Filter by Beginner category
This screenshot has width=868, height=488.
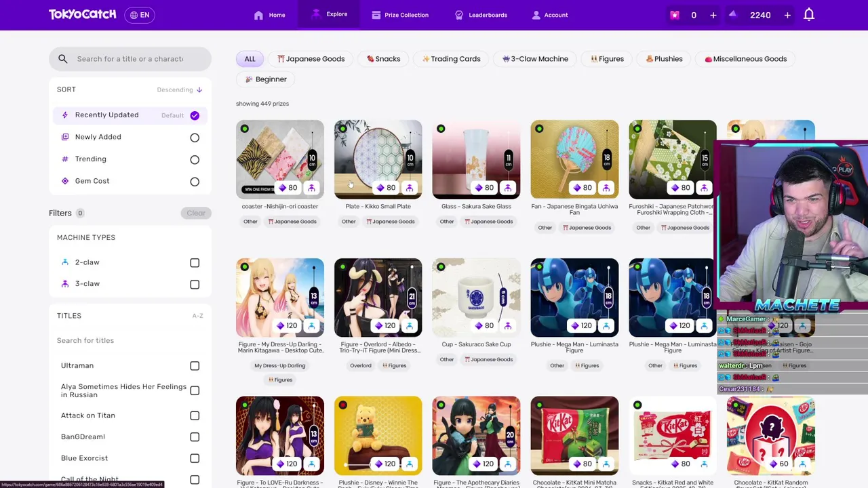pos(266,79)
